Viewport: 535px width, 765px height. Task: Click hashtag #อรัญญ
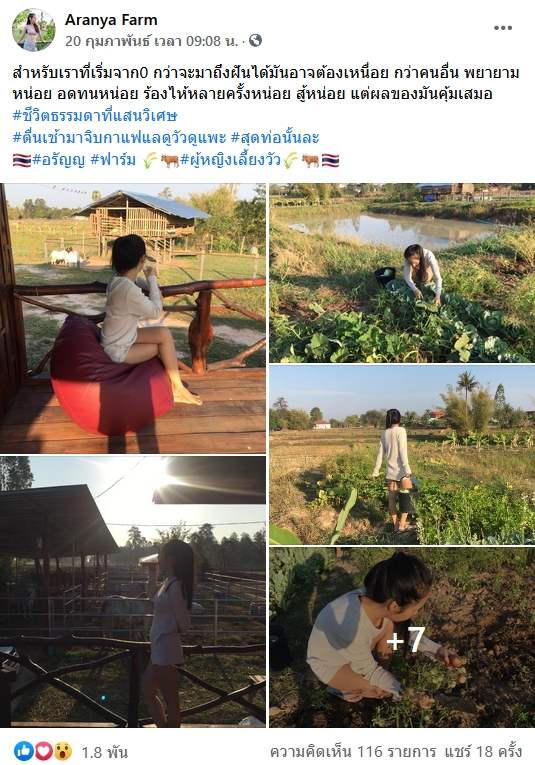(59, 160)
